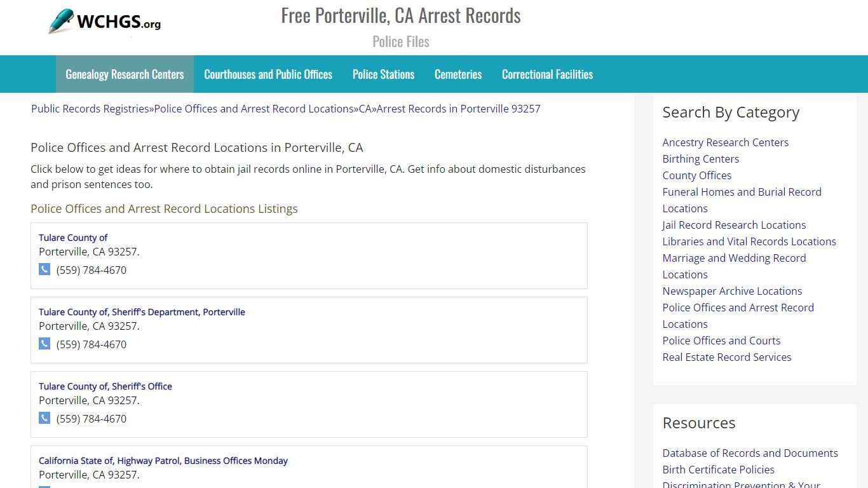Open Real Estate Record Services link
Screen dimensions: 868x488
727,357
